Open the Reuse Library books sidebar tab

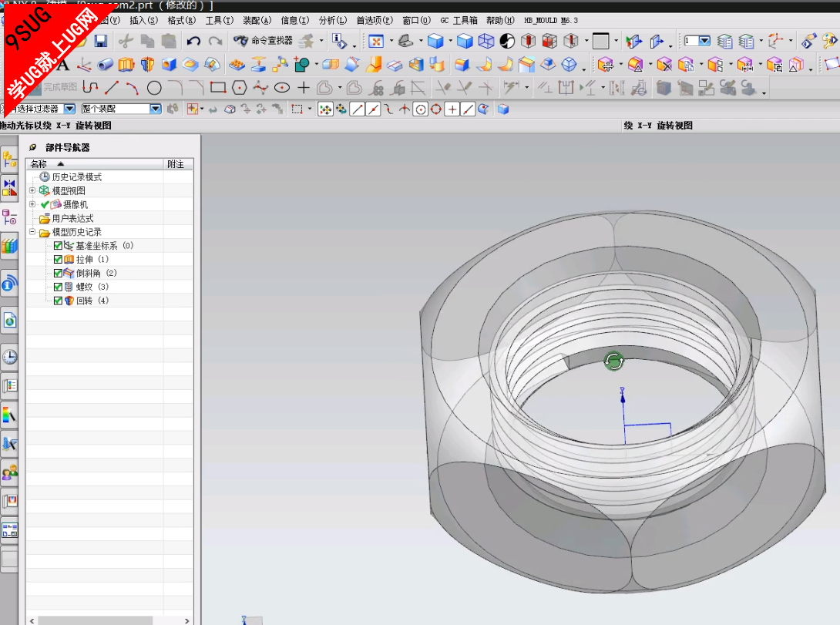(x=10, y=247)
